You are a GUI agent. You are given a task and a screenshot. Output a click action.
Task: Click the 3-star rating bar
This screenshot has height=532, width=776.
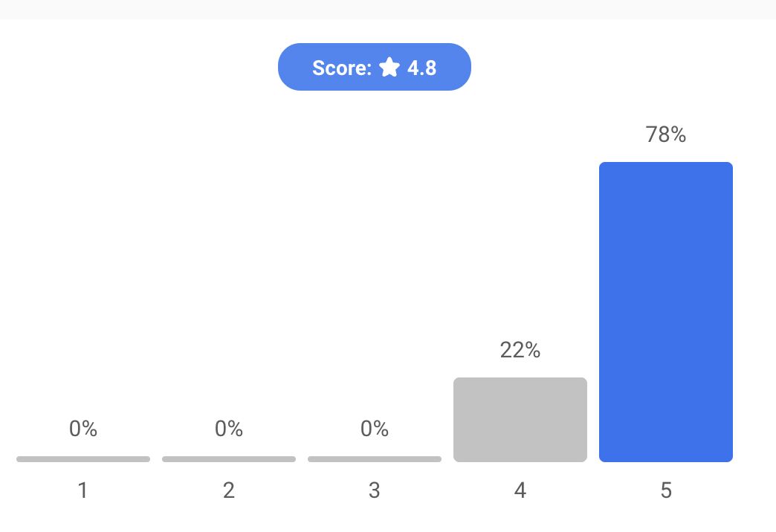point(375,459)
